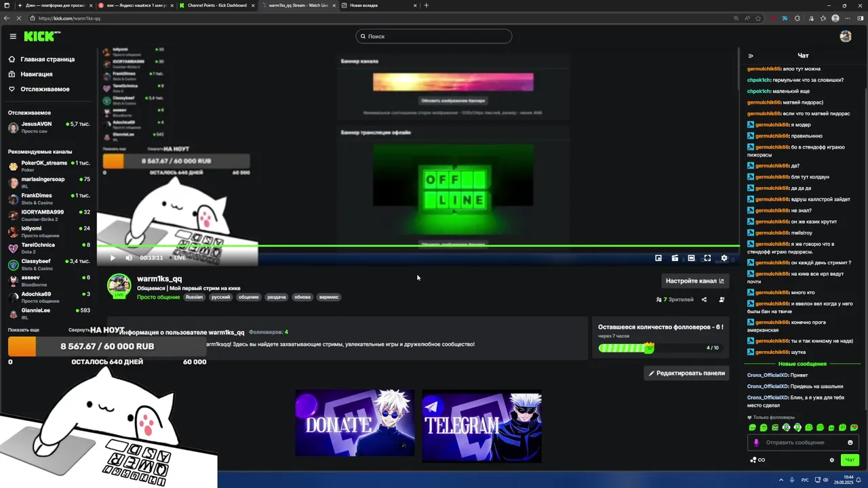Open a new browser tab with plus
Screen dimensions: 868x488
(x=426, y=5)
